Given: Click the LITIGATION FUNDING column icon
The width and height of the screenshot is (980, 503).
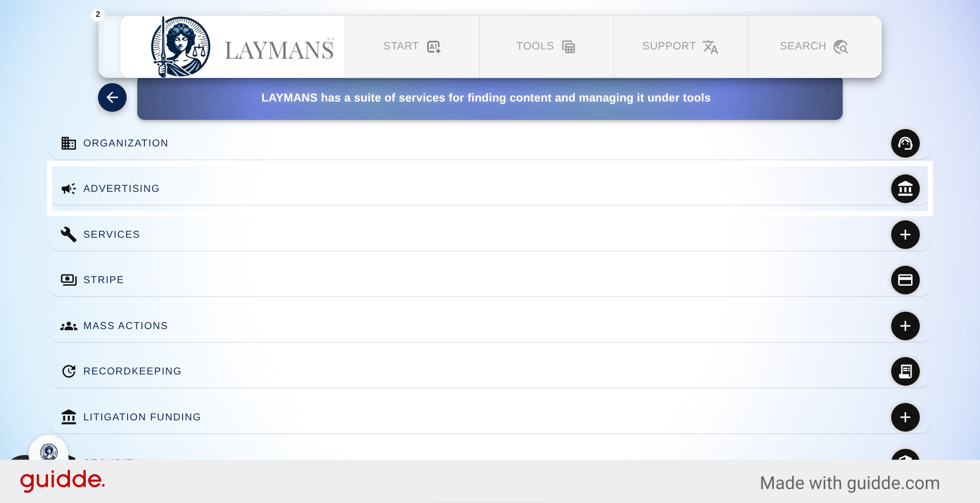Looking at the screenshot, I should point(68,417).
